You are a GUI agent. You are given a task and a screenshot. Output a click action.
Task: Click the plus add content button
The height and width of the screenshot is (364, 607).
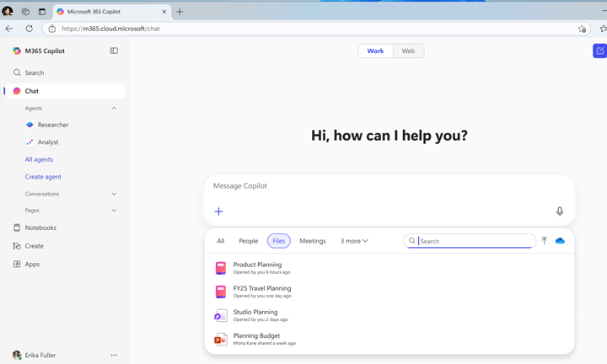(218, 211)
